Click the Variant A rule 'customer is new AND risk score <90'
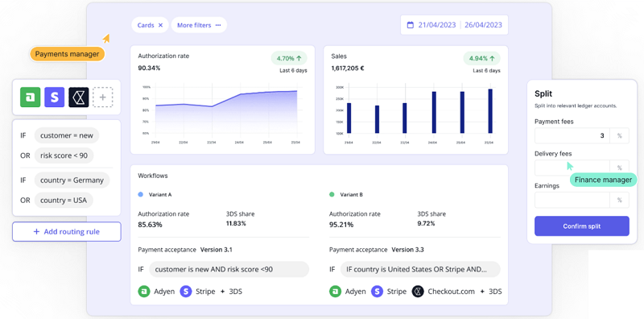The height and width of the screenshot is (319, 644). coord(229,270)
